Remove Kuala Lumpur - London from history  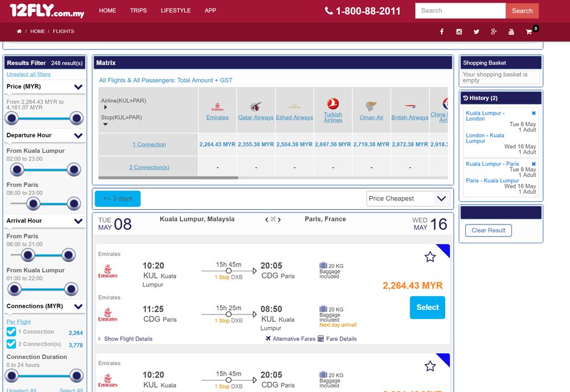(x=534, y=113)
